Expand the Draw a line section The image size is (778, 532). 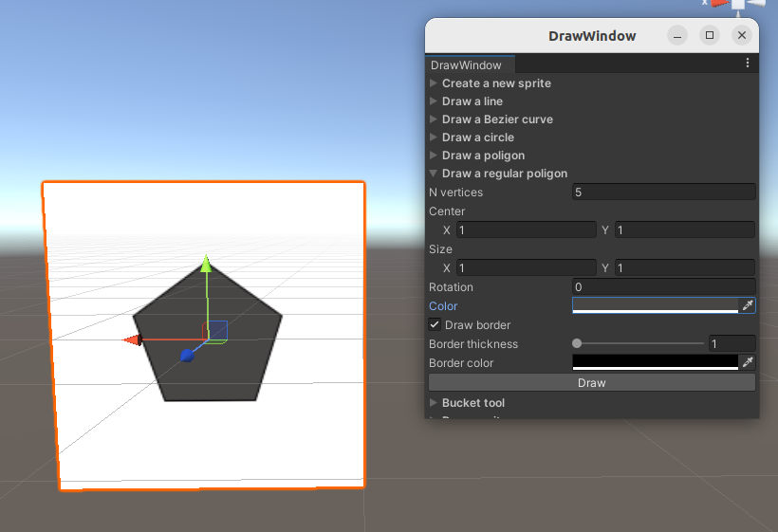tap(434, 101)
